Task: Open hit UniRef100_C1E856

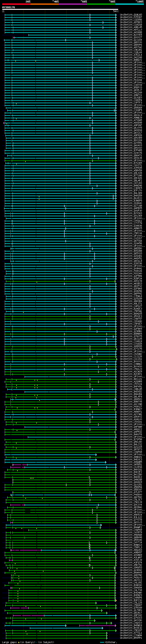Action: (131, 20)
